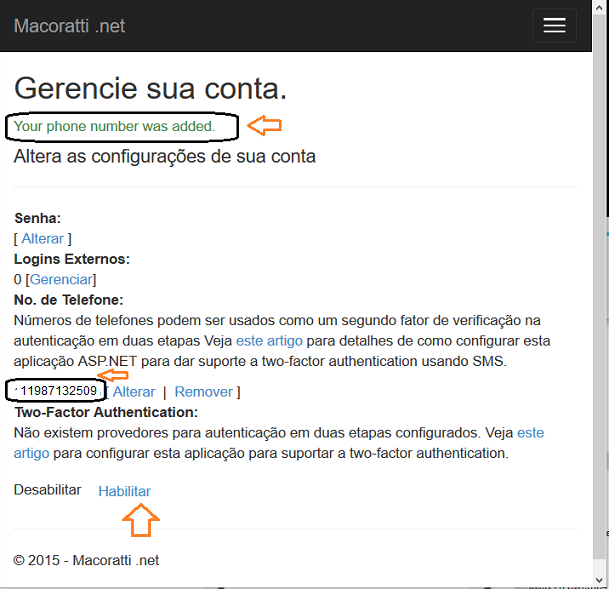This screenshot has width=609, height=589.
Task: Open 'este' article link in Two-Factor section
Action: (531, 433)
